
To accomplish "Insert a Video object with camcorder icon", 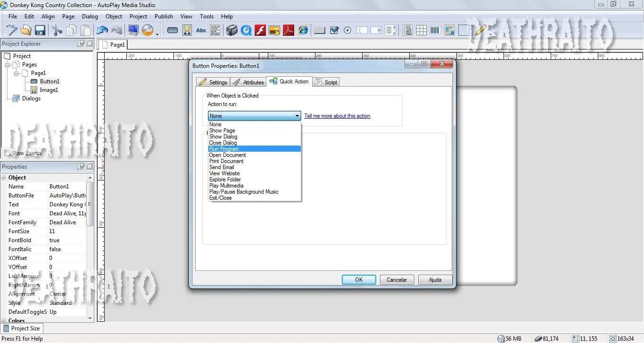I will pyautogui.click(x=231, y=31).
